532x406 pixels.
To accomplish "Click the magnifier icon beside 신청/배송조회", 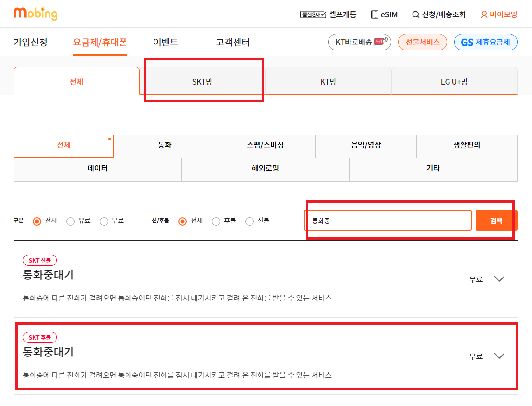I will click(415, 14).
